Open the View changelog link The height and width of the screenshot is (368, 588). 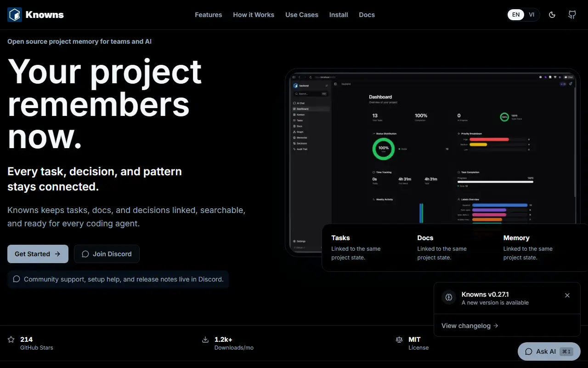pyautogui.click(x=470, y=326)
